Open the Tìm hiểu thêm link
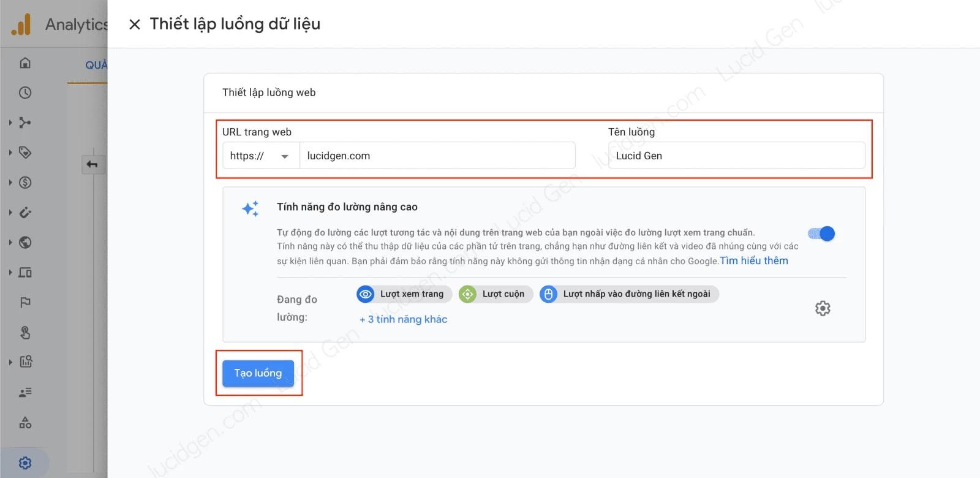Image resolution: width=980 pixels, height=478 pixels. (754, 260)
